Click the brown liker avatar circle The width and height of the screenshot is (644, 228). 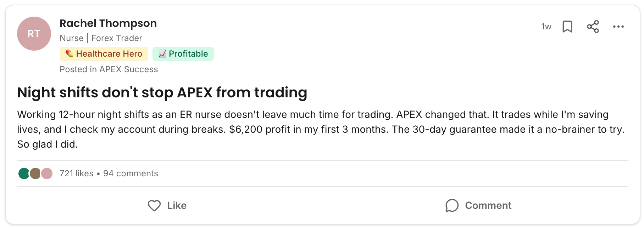35,173
